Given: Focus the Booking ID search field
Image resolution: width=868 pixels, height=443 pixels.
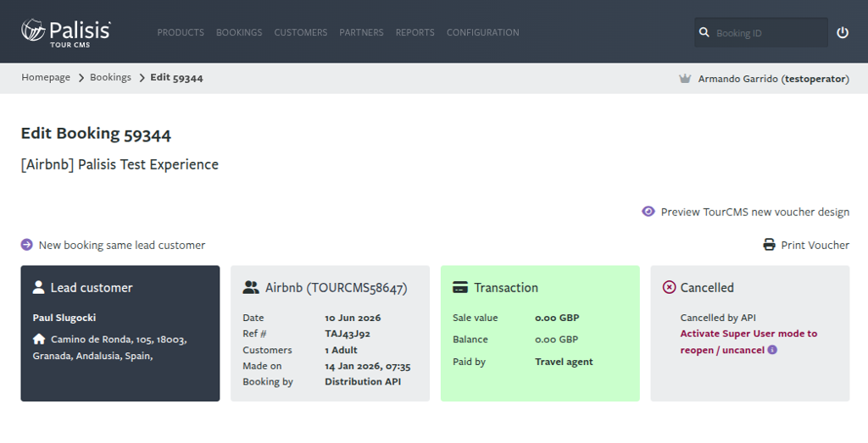Looking at the screenshot, I should tap(761, 33).
